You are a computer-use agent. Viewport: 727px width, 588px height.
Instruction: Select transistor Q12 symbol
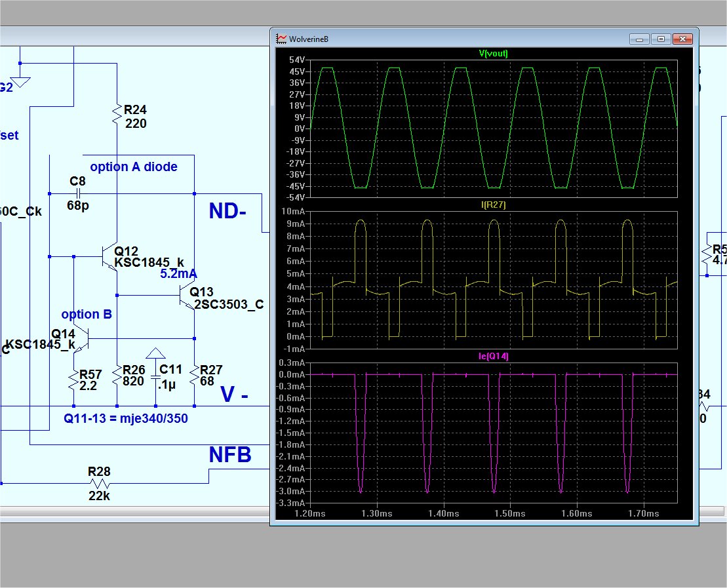coord(109,256)
